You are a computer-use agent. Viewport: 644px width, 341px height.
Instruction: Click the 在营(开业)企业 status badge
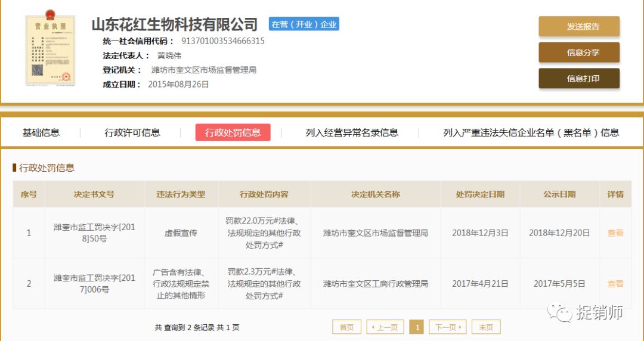coord(304,24)
